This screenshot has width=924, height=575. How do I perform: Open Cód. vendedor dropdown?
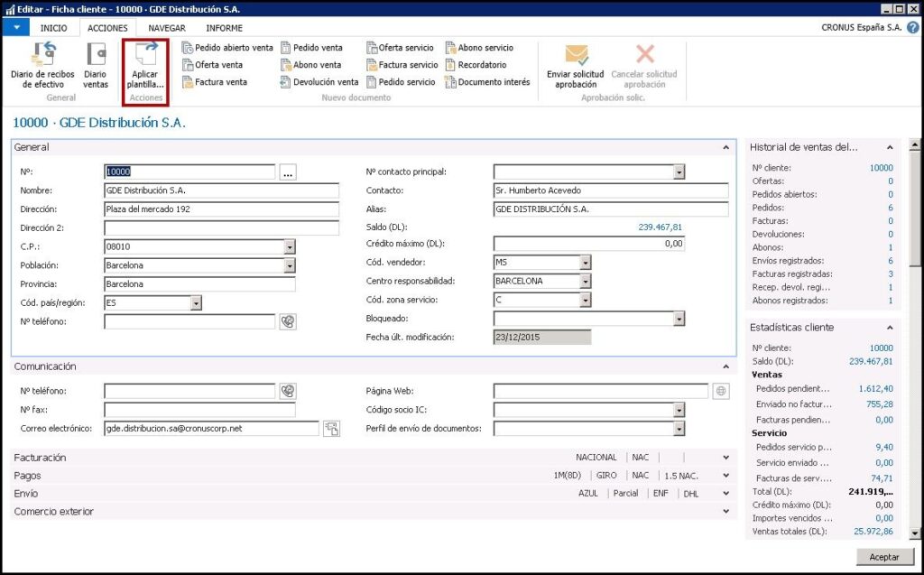point(585,262)
